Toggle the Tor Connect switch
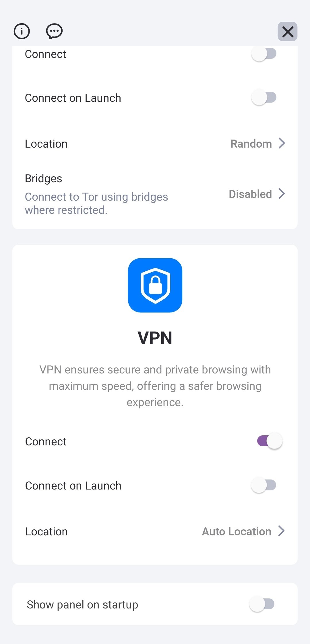310x644 pixels. click(264, 54)
